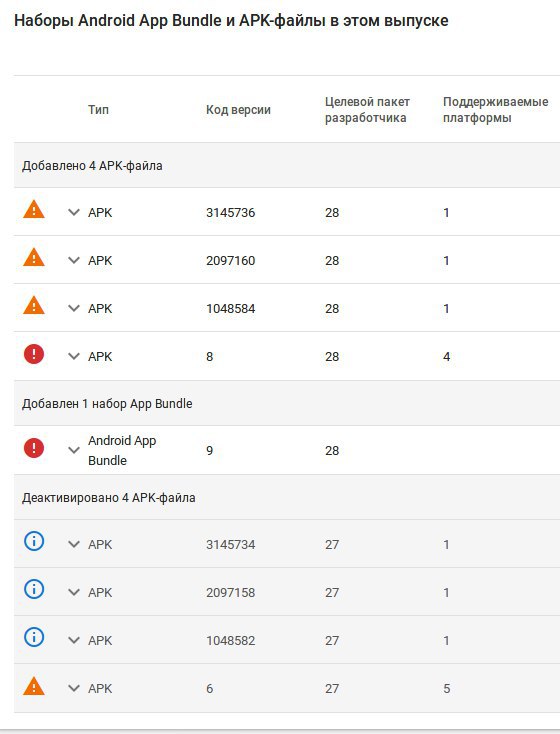This screenshot has width=560, height=734.
Task: Click warning icon for APK version 6
Action: tap(34, 687)
